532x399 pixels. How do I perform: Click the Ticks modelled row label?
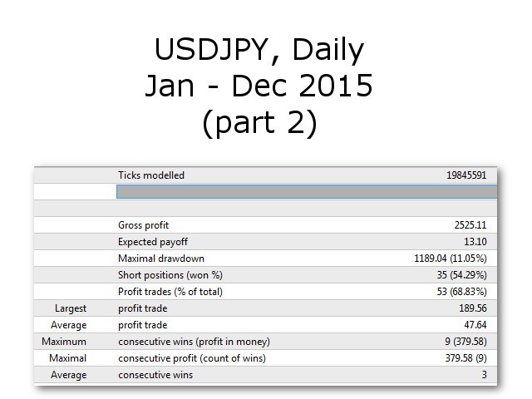point(151,175)
